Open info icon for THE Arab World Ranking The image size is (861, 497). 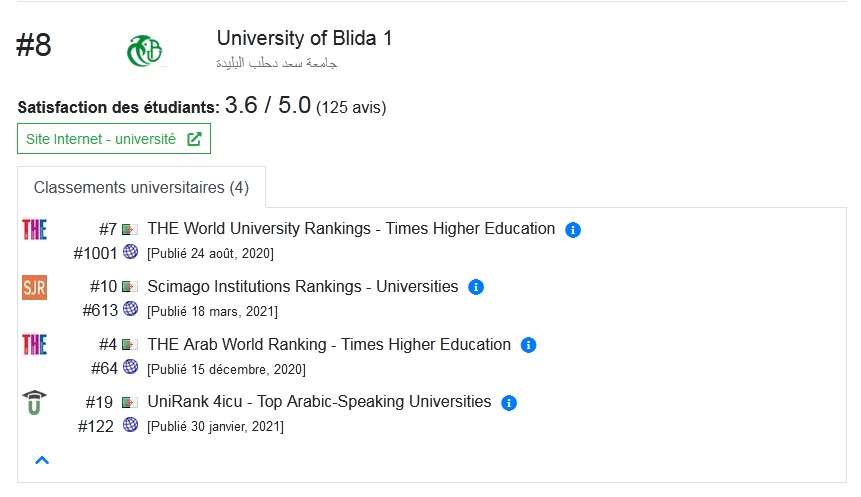[x=528, y=345]
